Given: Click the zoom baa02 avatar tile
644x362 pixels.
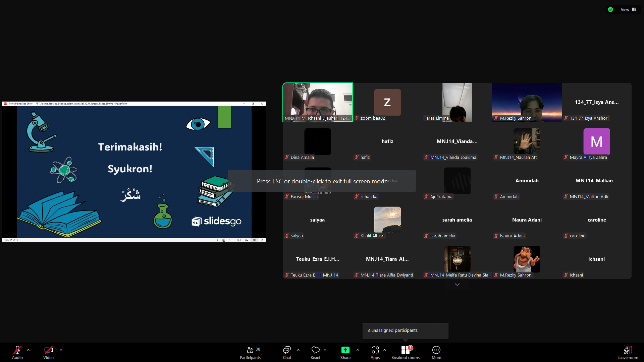Looking at the screenshot, I should pos(387,102).
